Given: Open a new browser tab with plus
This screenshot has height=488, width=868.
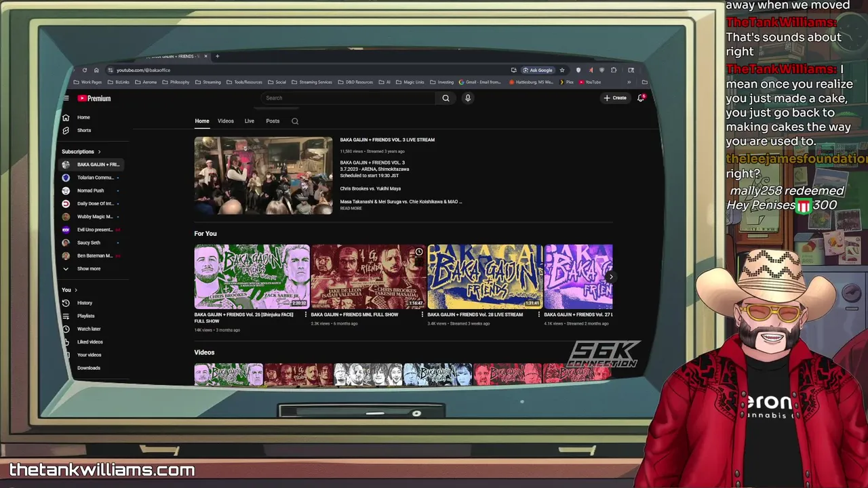Looking at the screenshot, I should pos(217,56).
